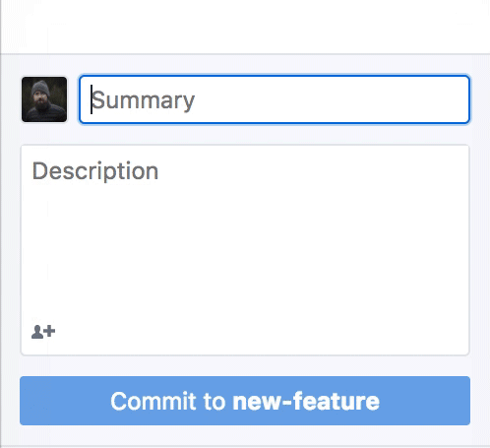Open co-author picker via person-plus icon

click(43, 332)
